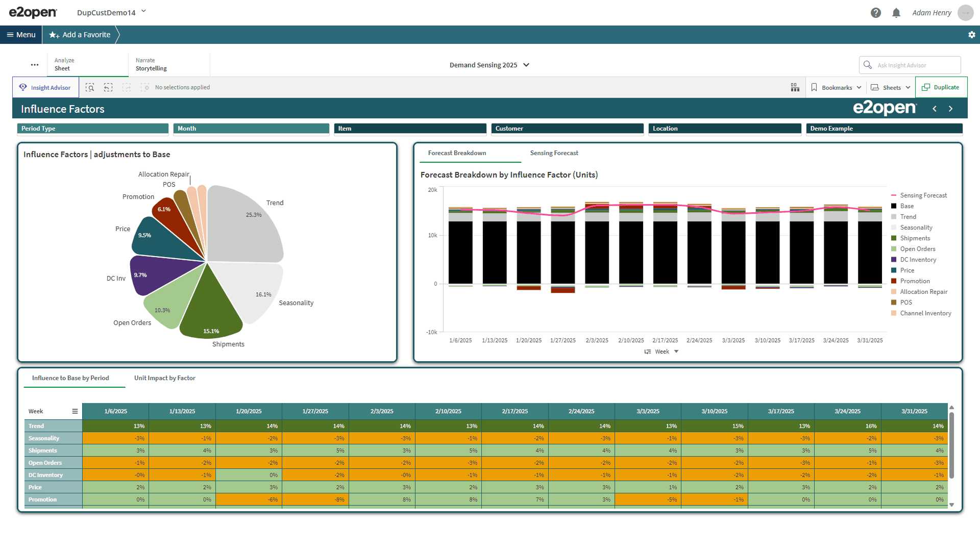This screenshot has height=551, width=980.
Task: Open notifications bell
Action: tap(896, 13)
